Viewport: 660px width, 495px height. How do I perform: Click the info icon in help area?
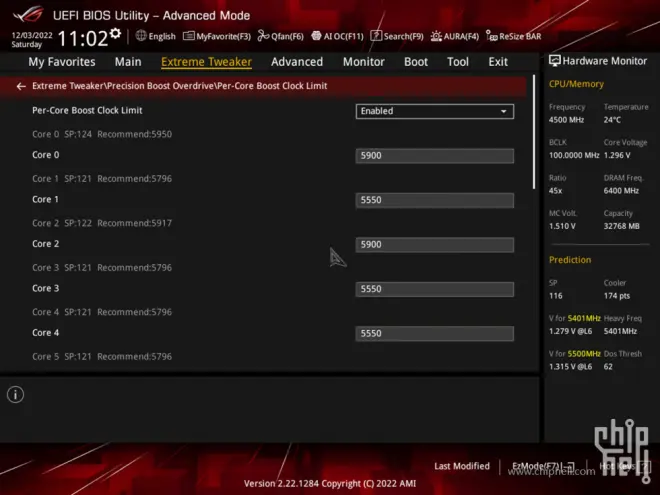point(16,394)
